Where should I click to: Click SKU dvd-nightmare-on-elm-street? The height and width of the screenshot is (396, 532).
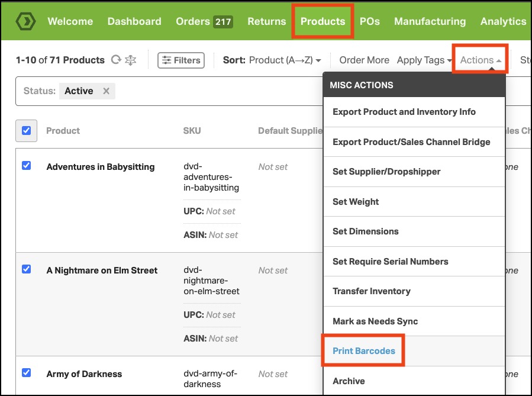(x=211, y=281)
